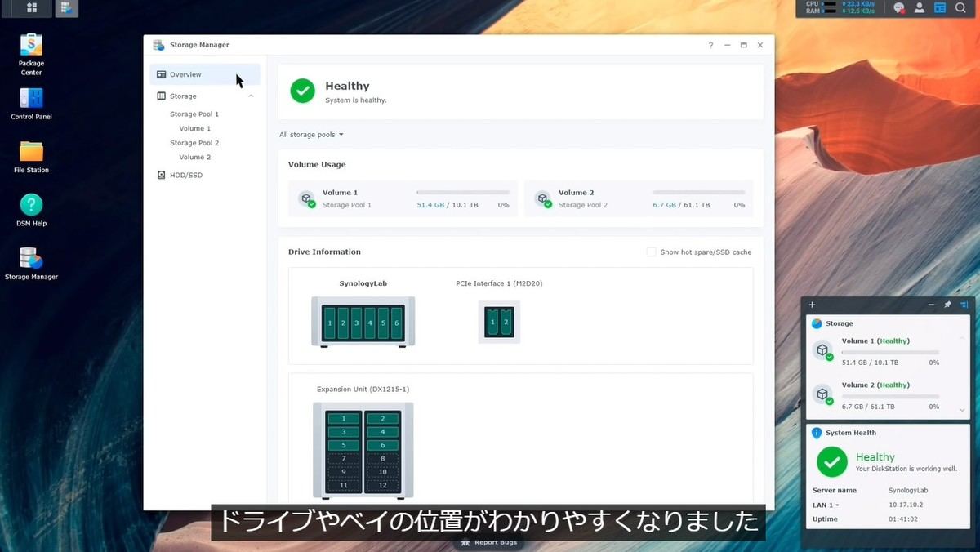The width and height of the screenshot is (980, 552).
Task: Click the CPU and RAM resource monitor
Action: tap(840, 8)
